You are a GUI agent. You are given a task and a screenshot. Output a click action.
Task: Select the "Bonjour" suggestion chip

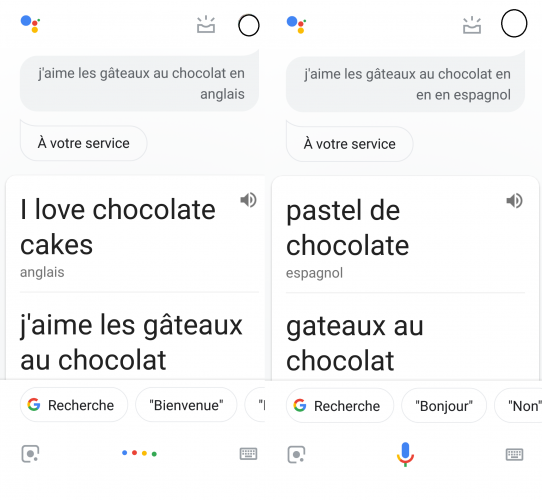point(444,406)
